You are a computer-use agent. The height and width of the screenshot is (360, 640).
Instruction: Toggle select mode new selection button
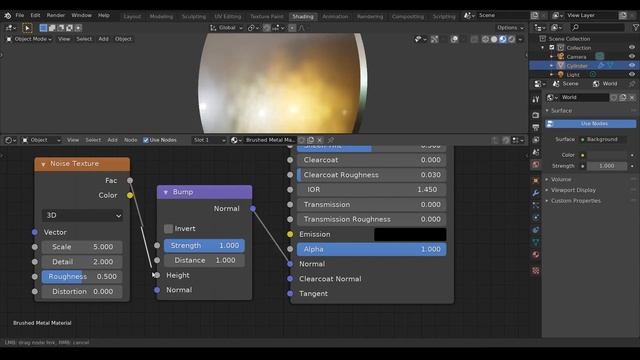tap(43, 28)
